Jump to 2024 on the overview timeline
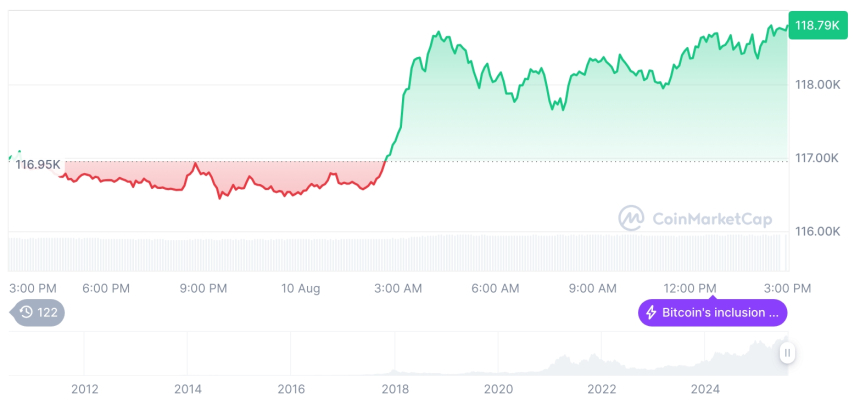The width and height of the screenshot is (860, 401). pos(704,388)
